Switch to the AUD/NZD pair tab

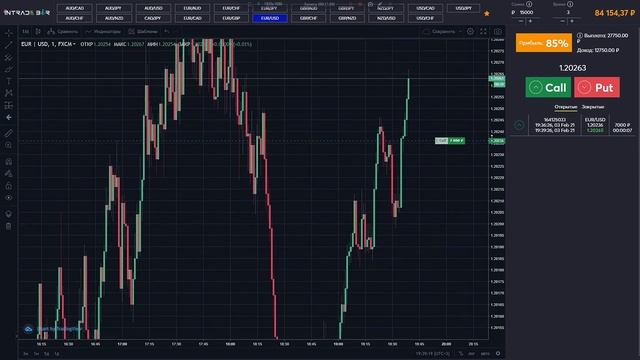click(113, 18)
